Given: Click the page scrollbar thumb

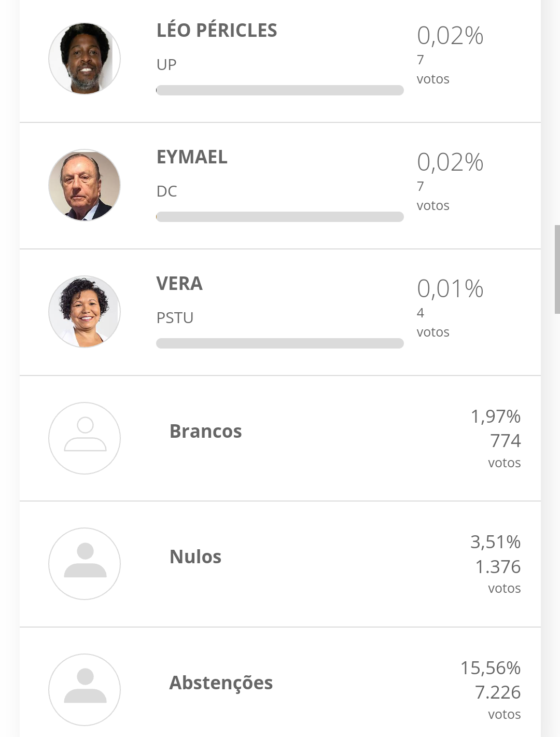Looking at the screenshot, I should (x=557, y=269).
